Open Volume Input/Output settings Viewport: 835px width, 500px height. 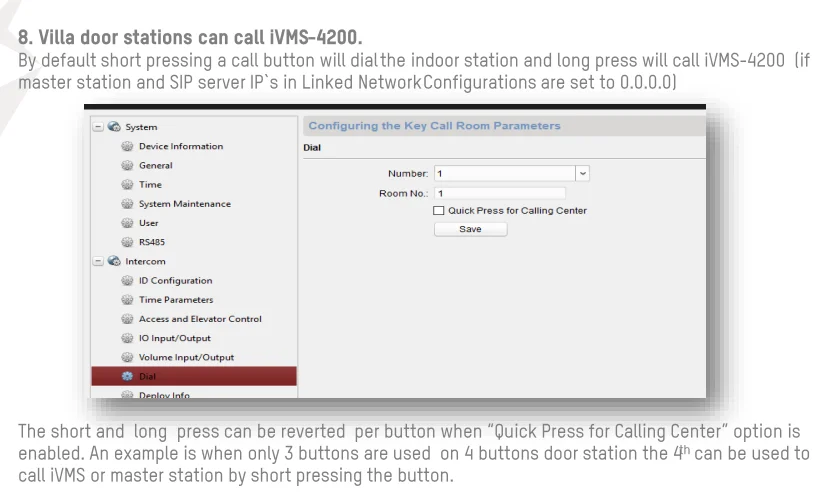[x=186, y=357]
